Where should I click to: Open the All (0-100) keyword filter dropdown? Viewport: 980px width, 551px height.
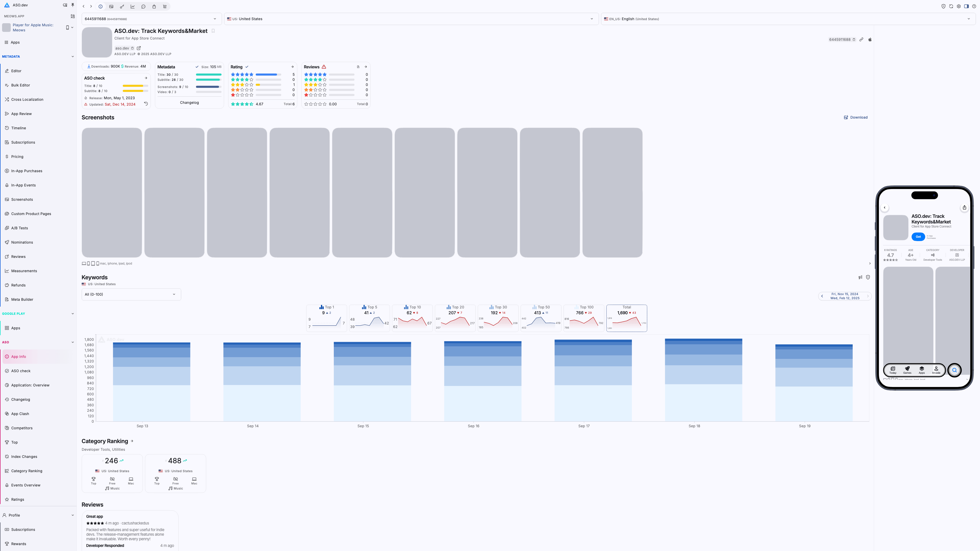(131, 294)
